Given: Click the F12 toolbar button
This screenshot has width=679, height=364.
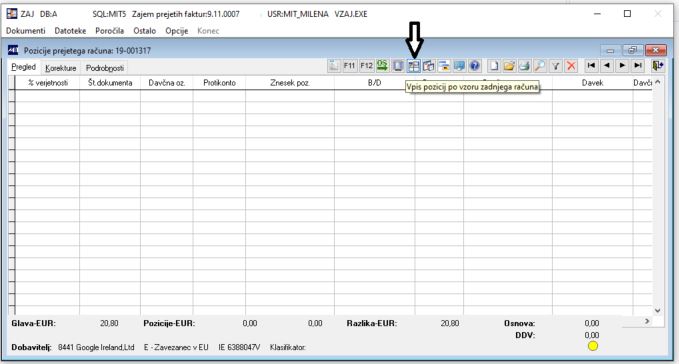Looking at the screenshot, I should 366,66.
